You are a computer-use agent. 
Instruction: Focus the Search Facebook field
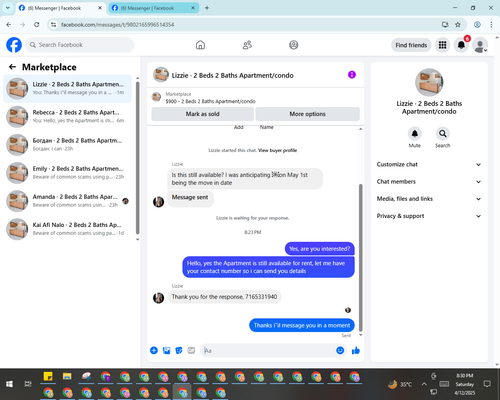pos(80,45)
